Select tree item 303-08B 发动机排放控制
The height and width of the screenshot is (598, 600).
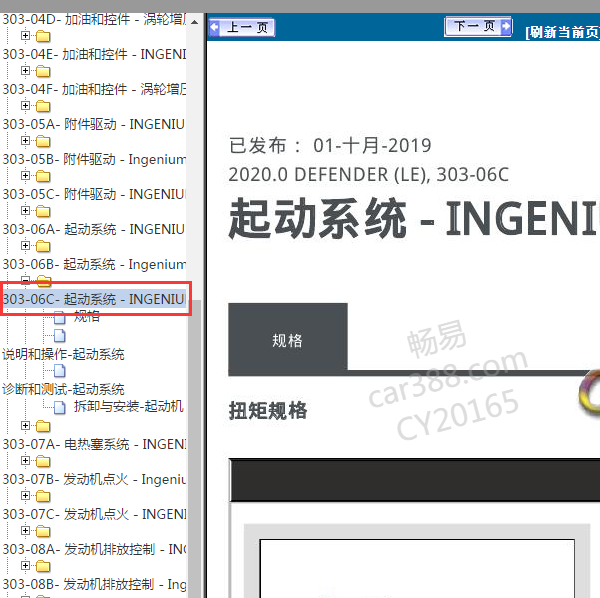click(x=94, y=584)
